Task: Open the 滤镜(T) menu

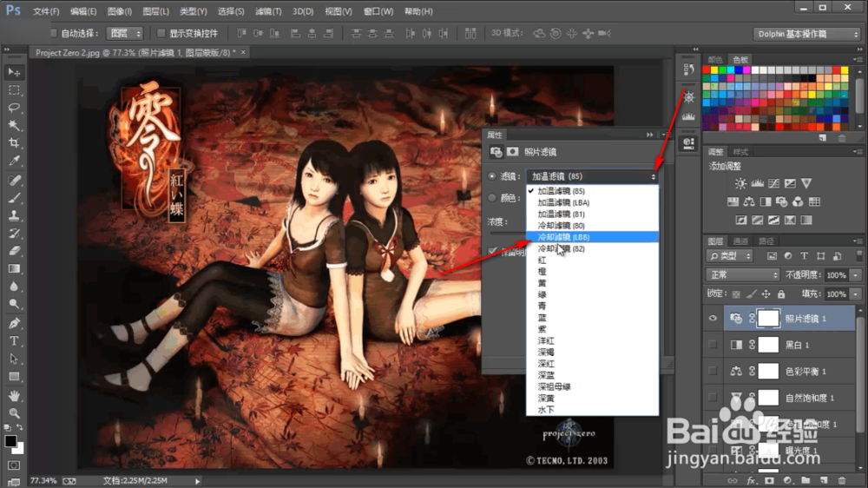Action: [268, 11]
